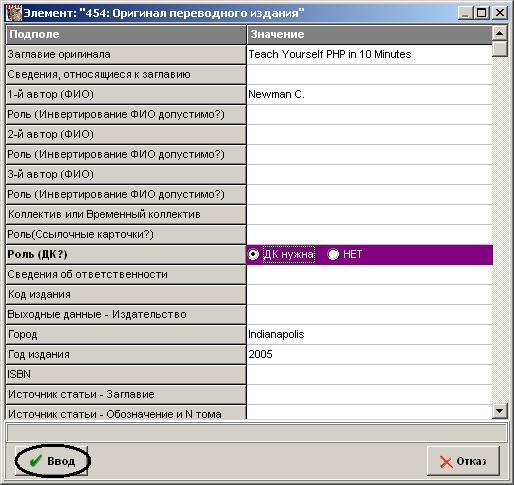Select the 'ДК нужна' radio option
The image size is (514, 485).
pyautogui.click(x=253, y=254)
